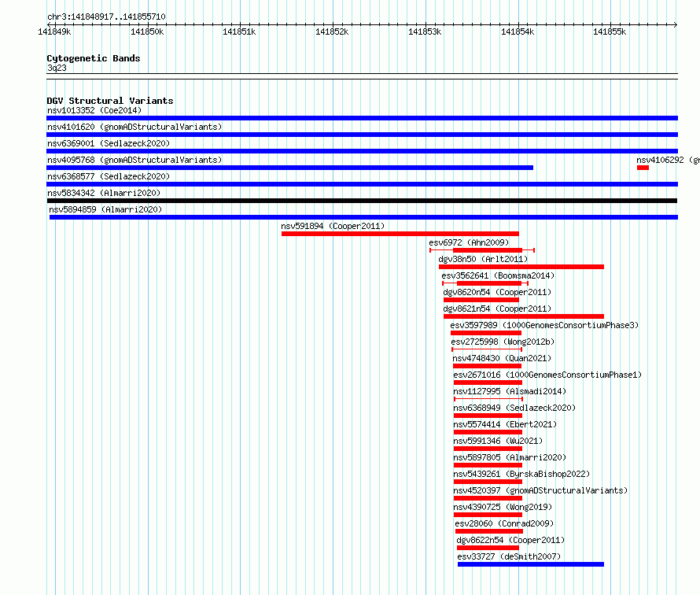700x595 pixels.
Task: Open esv3597989 (1000GenomesConsortiumPhase3) label
Action: point(544,325)
